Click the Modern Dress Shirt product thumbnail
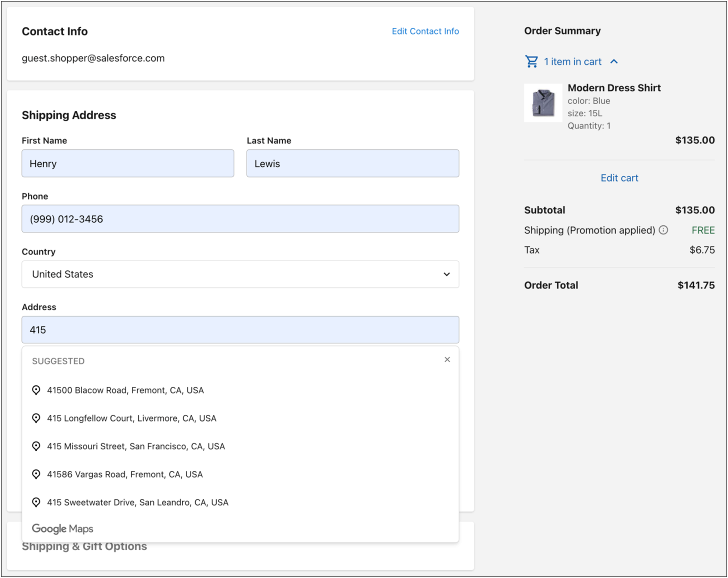The image size is (728, 578). click(543, 103)
